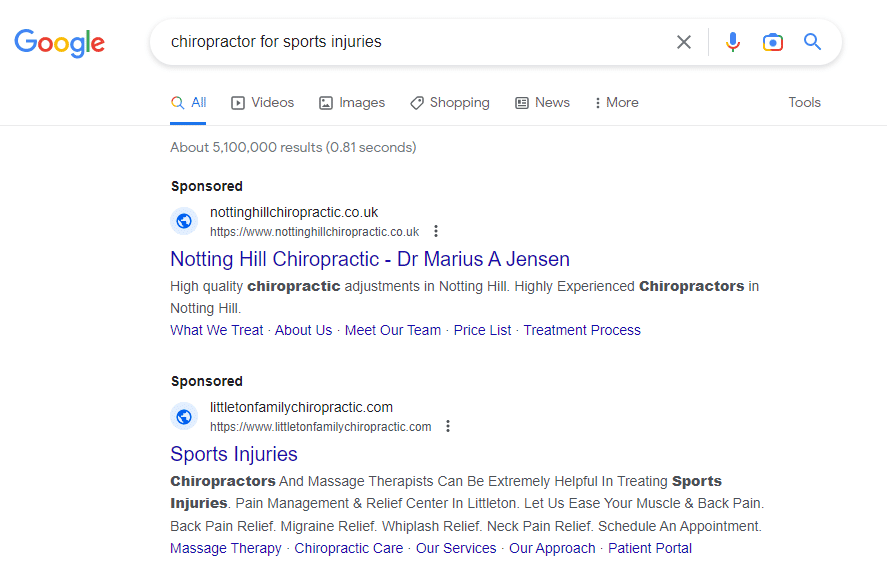Open the Patient Portal sitelink
The height and width of the screenshot is (580, 887).
click(x=650, y=548)
